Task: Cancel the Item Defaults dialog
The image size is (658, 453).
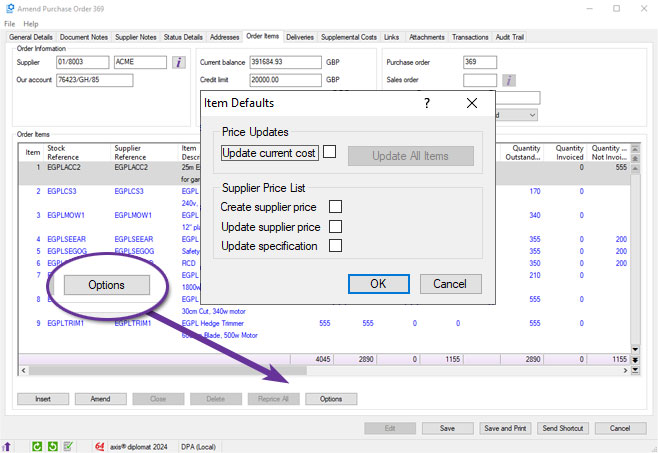Action: [450, 284]
